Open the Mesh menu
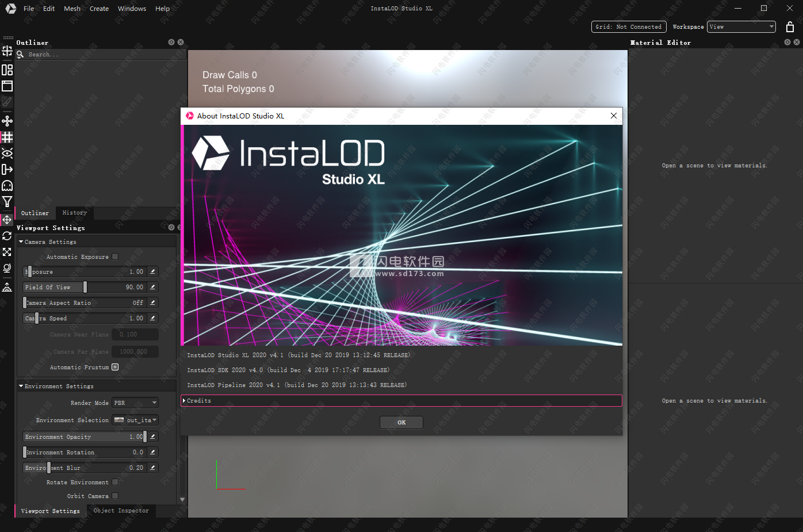This screenshot has width=803, height=532. [x=72, y=9]
